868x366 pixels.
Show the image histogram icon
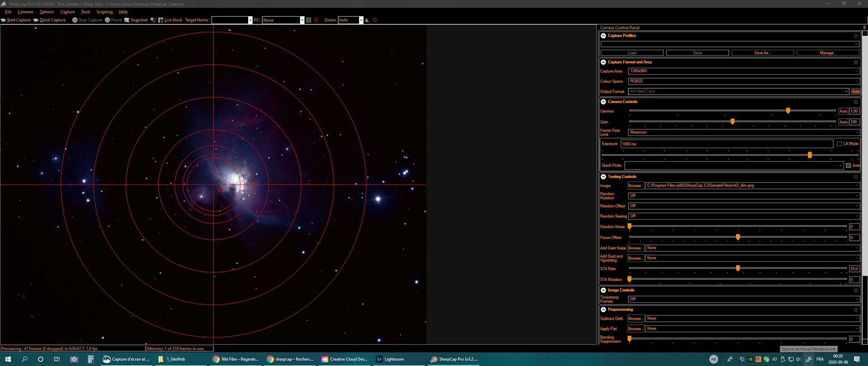(x=367, y=20)
